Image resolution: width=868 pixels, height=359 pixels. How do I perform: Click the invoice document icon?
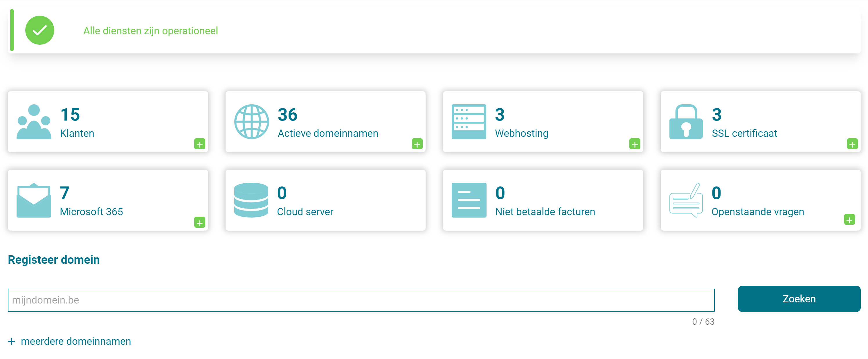tap(469, 200)
